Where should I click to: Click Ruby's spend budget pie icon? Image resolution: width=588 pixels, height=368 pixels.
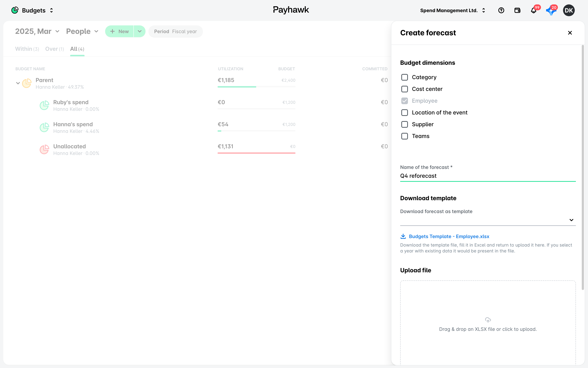44,105
